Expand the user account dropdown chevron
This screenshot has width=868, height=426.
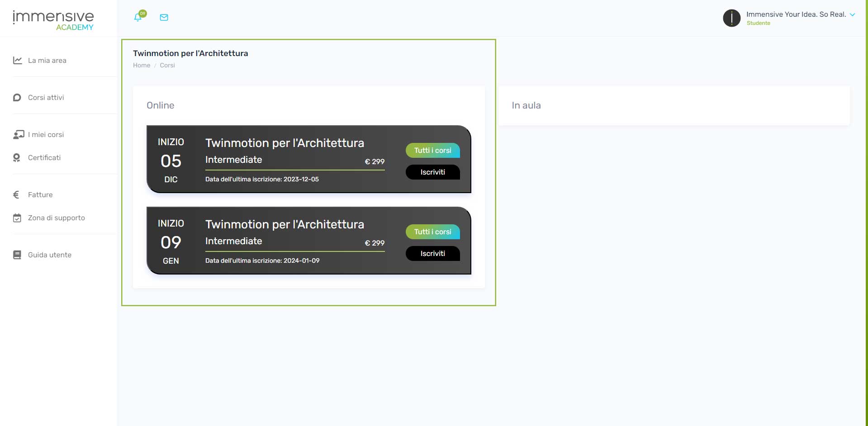coord(853,14)
